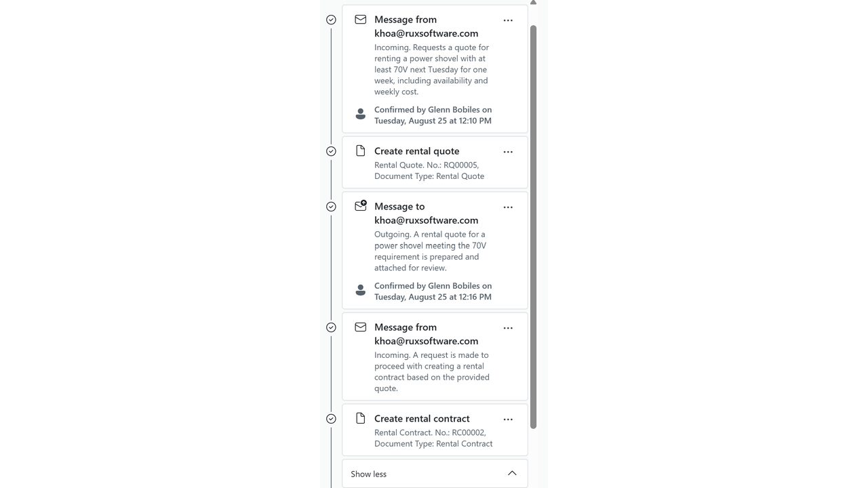Click document icon beside Create rental quote
This screenshot has height=488, width=868.
[361, 151]
